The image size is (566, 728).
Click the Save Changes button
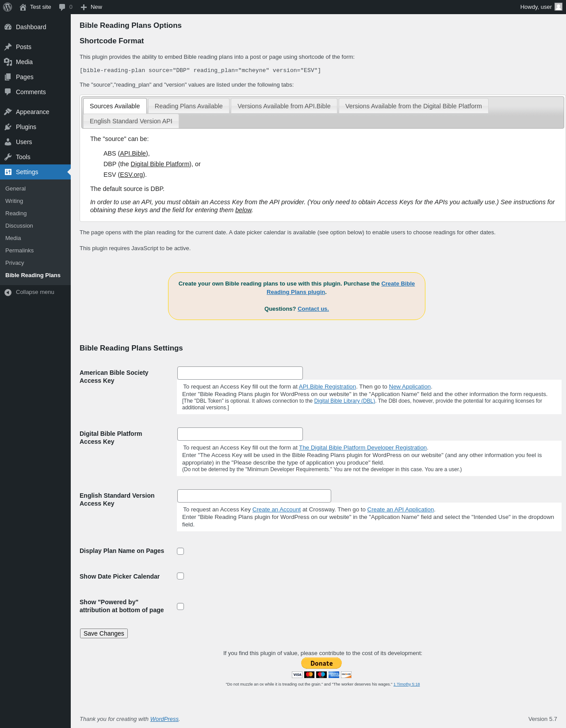point(104,633)
